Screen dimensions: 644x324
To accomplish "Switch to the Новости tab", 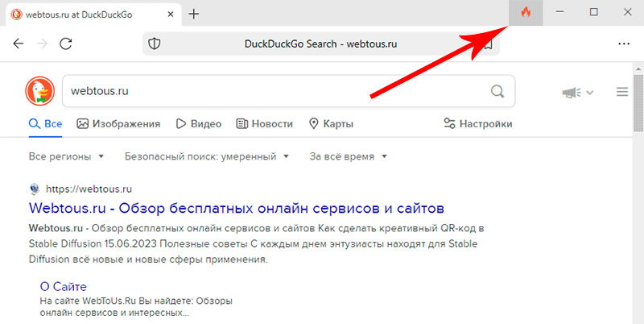I will coord(265,124).
